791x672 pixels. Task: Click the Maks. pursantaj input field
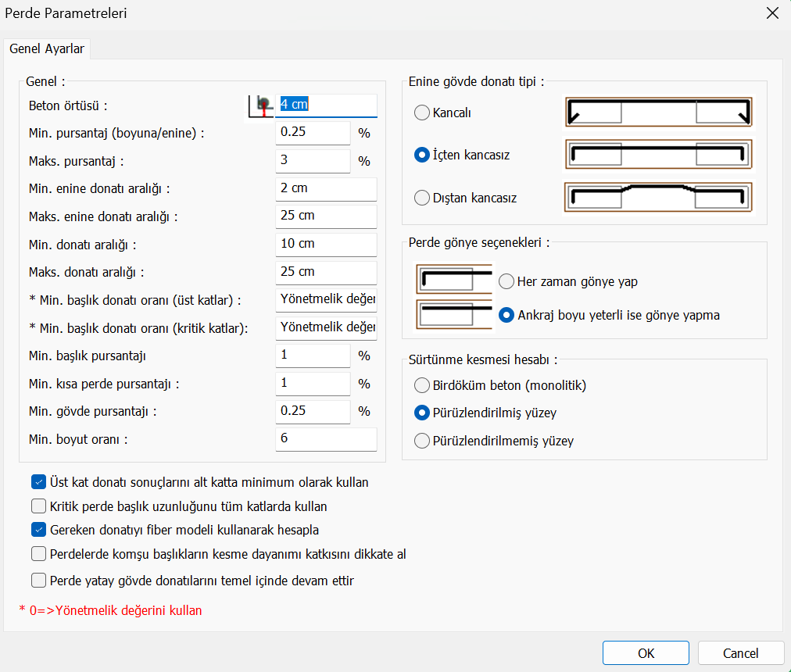coord(313,161)
